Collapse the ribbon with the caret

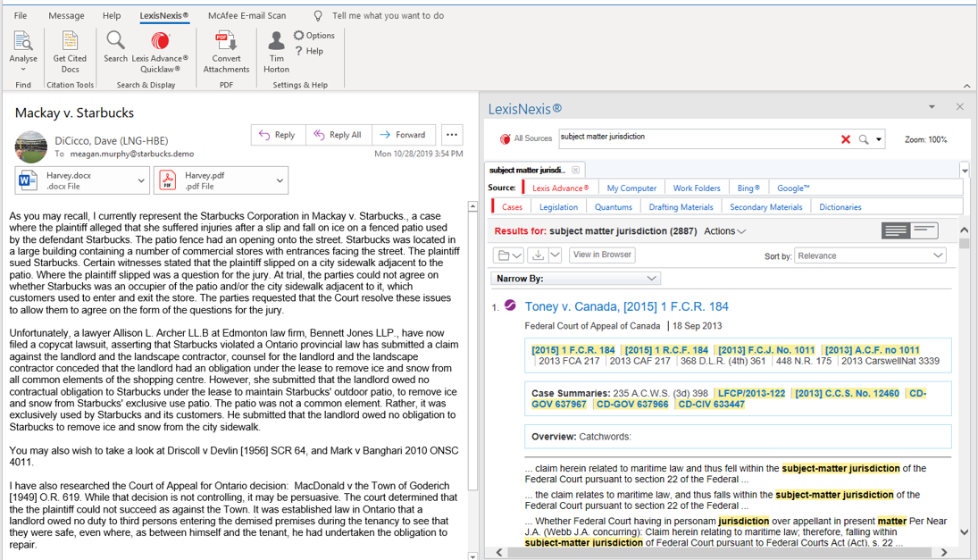pyautogui.click(x=966, y=86)
